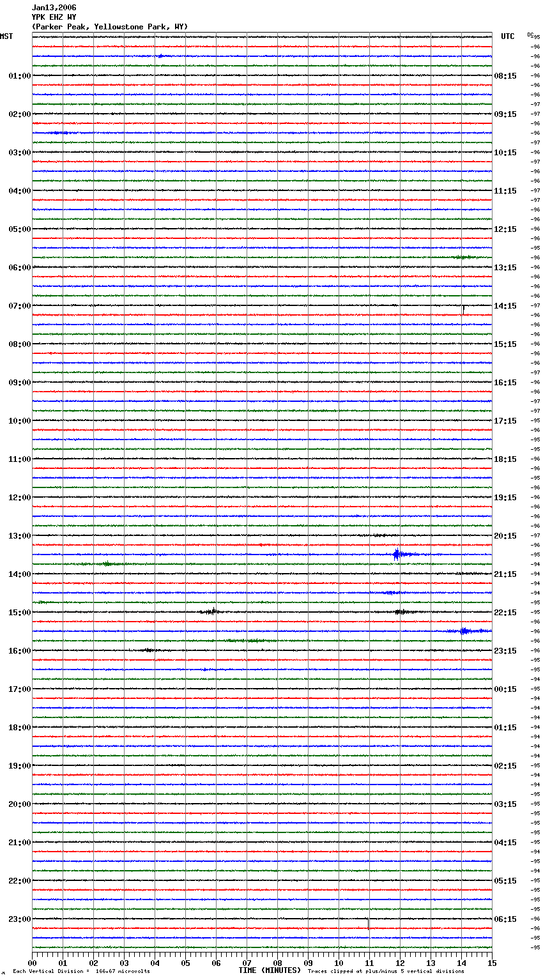Click the 17:15 UTC row label
The image size is (543, 980).
tap(505, 421)
